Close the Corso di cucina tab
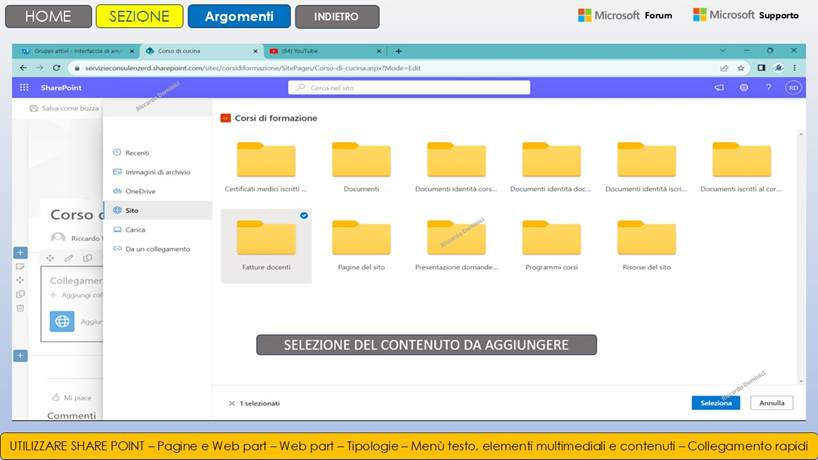818x460 pixels. click(x=255, y=51)
